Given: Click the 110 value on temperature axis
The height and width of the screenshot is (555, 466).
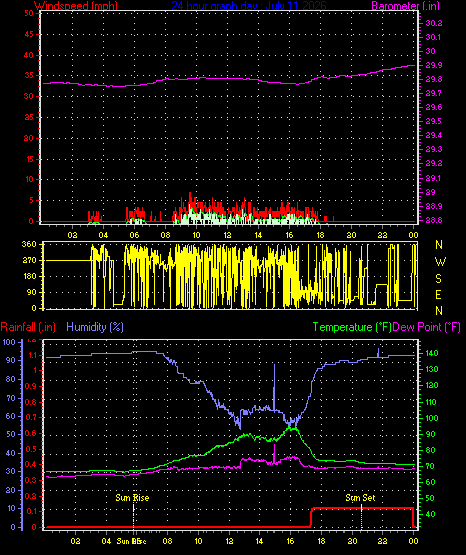Looking at the screenshot, I should click(432, 402).
